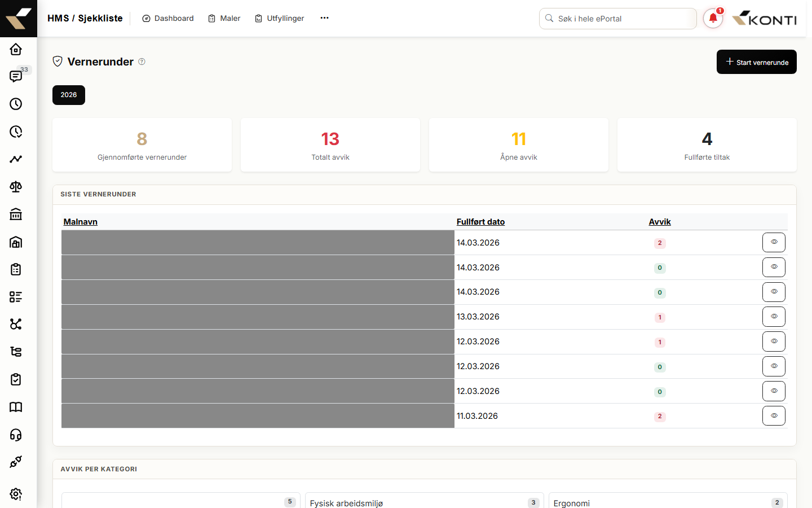This screenshot has width=812, height=508.
Task: Click the shield icon beside Vernerunder heading
Action: point(58,62)
